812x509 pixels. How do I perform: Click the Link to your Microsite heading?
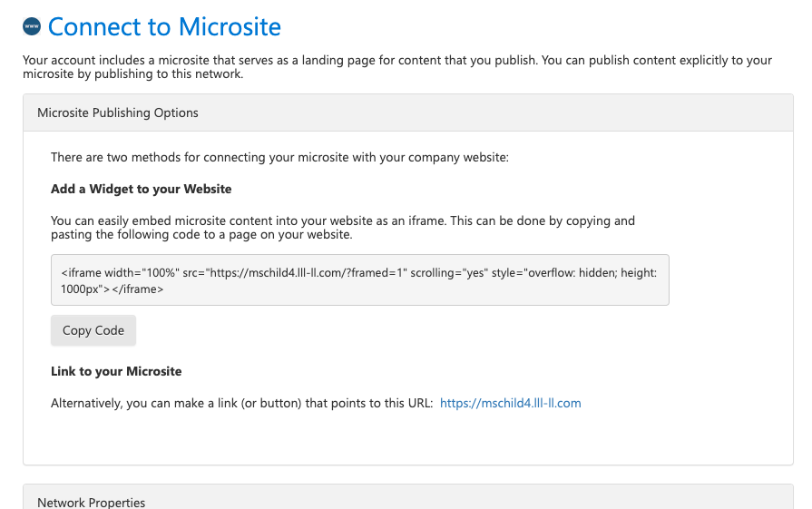[116, 371]
